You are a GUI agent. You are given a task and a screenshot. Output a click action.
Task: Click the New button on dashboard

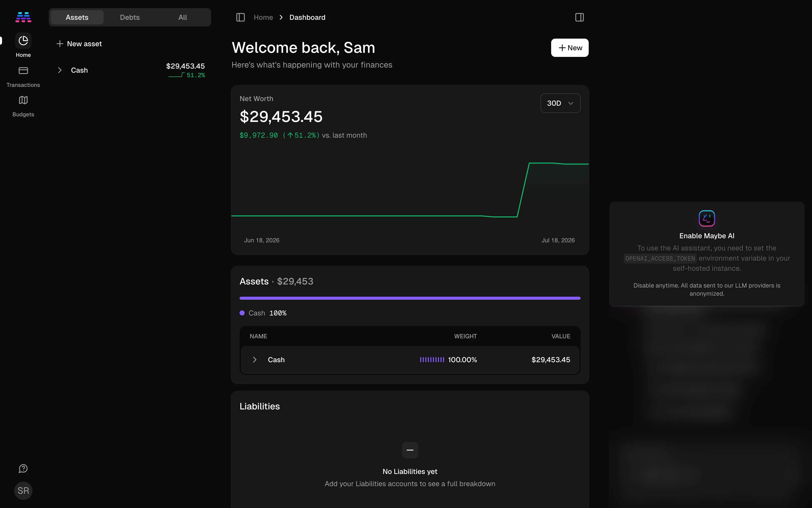click(569, 48)
